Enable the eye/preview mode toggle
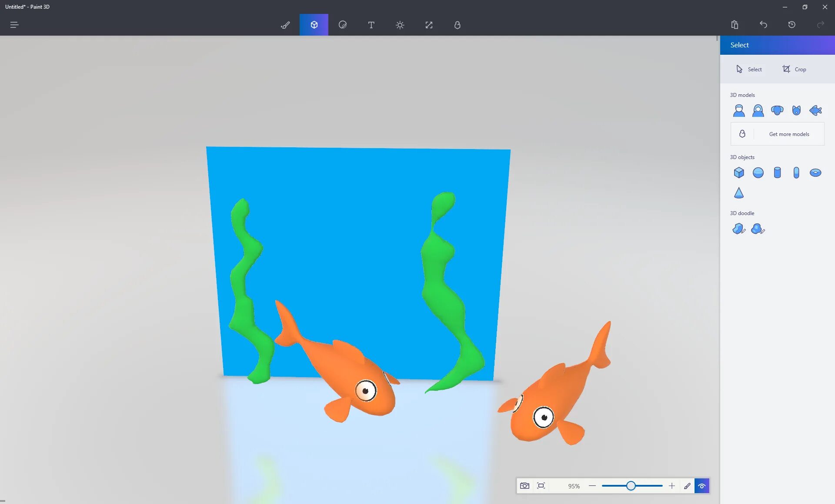 click(x=702, y=485)
